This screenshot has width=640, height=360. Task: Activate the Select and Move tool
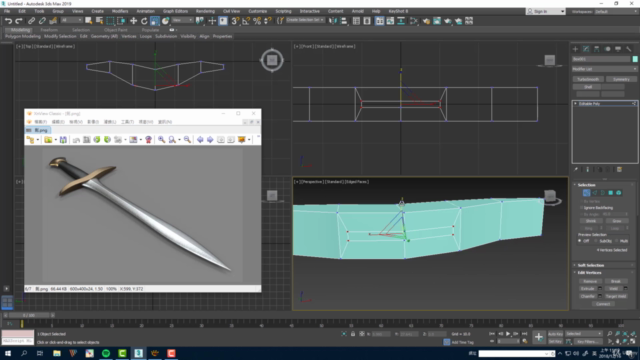coord(133,21)
